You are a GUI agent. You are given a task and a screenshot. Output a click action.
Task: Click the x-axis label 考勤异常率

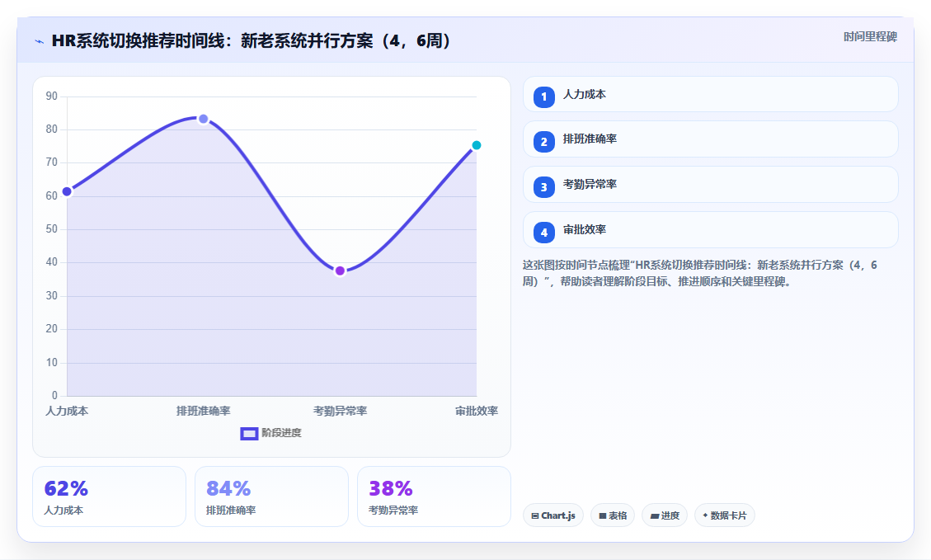[x=340, y=411]
